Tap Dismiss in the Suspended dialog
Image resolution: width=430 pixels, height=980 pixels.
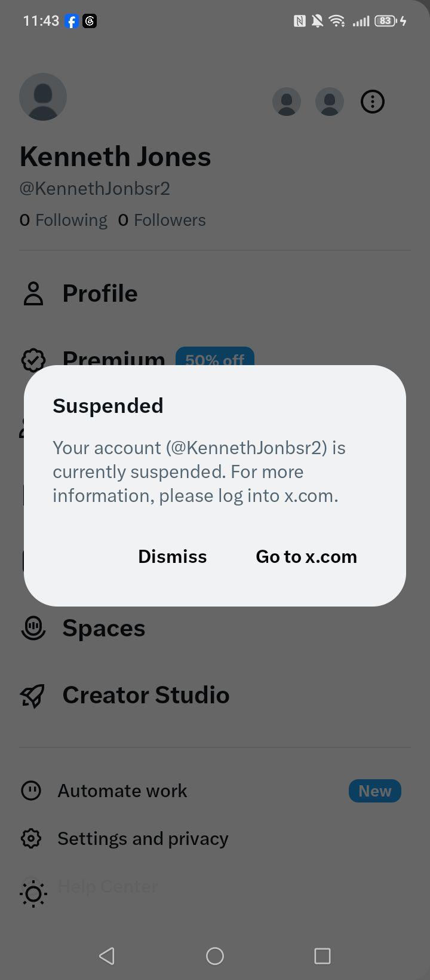click(172, 556)
